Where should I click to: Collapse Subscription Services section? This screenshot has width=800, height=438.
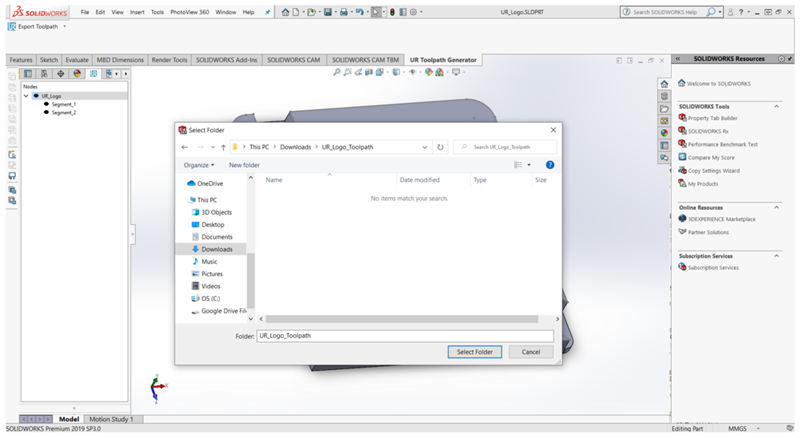coord(777,256)
